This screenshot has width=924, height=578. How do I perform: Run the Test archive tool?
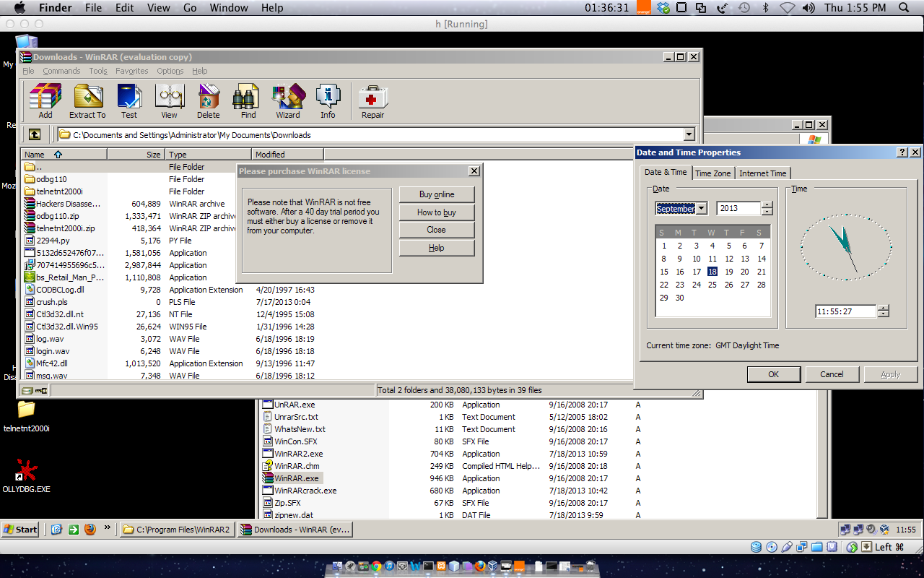pos(129,101)
